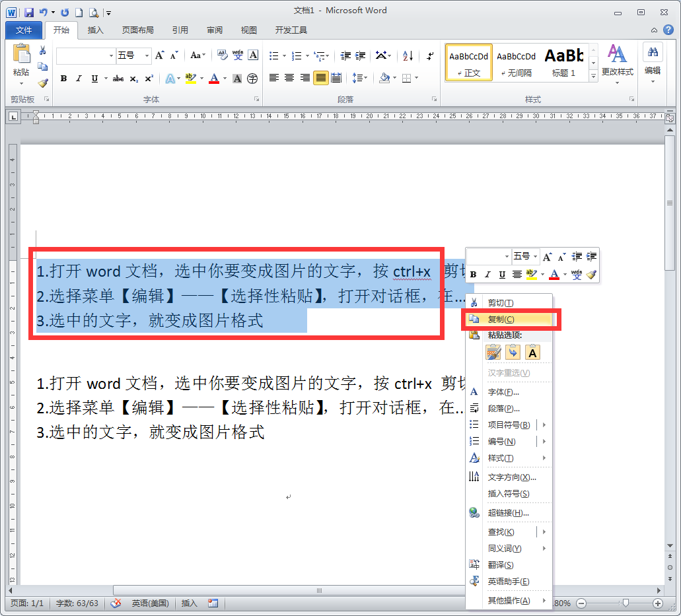Toggle Strikethrough in ribbon
Image resolution: width=681 pixels, height=616 pixels.
pyautogui.click(x=118, y=79)
